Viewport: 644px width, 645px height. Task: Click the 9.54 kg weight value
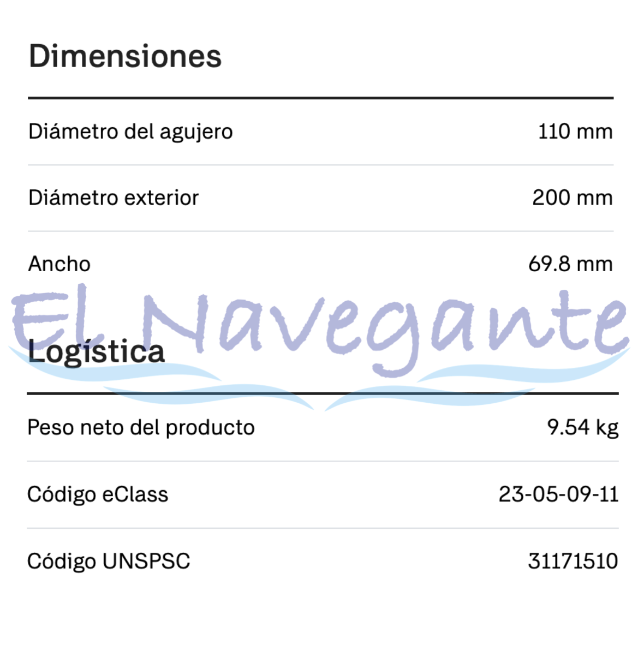pos(582,427)
